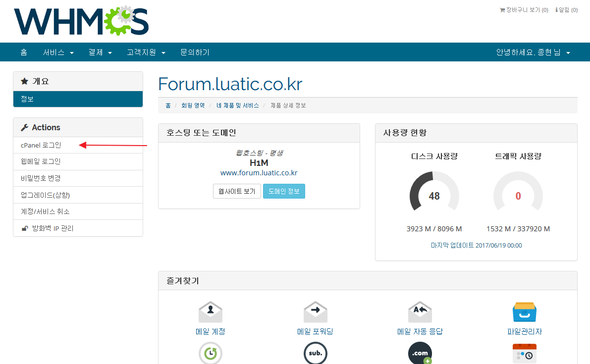This screenshot has height=364, width=590.
Task: Open the 알림 notifications icon
Action: (559, 9)
